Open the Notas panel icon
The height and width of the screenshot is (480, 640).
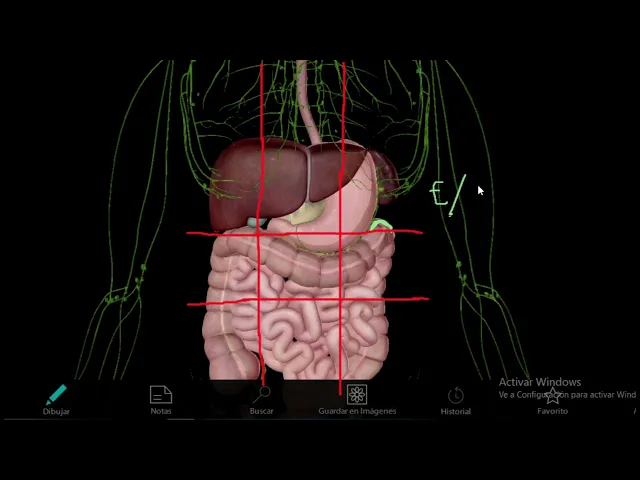click(161, 395)
